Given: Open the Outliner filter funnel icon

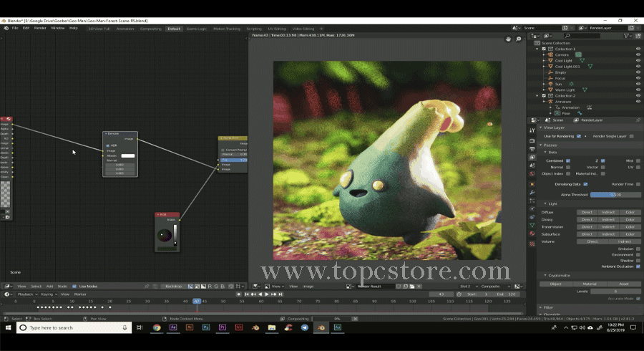Looking at the screenshot, I should (627, 36).
